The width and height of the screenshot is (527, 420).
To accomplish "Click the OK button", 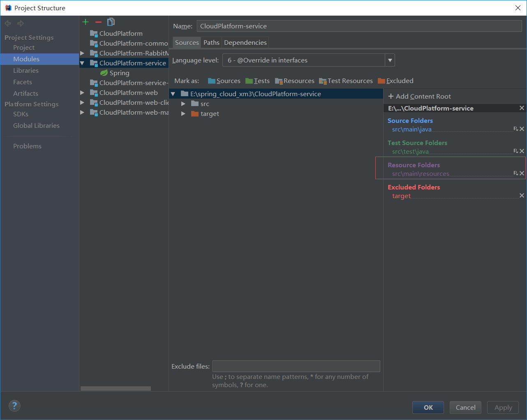I will pyautogui.click(x=428, y=407).
